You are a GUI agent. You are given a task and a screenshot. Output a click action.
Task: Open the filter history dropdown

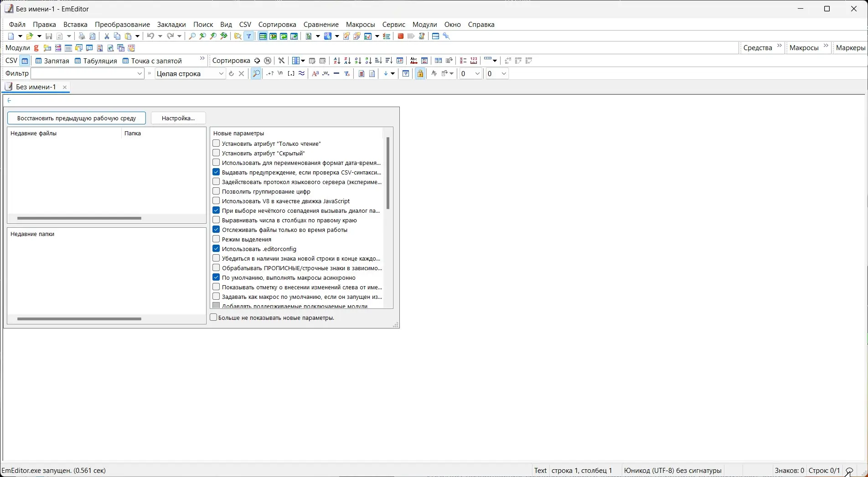tap(139, 73)
